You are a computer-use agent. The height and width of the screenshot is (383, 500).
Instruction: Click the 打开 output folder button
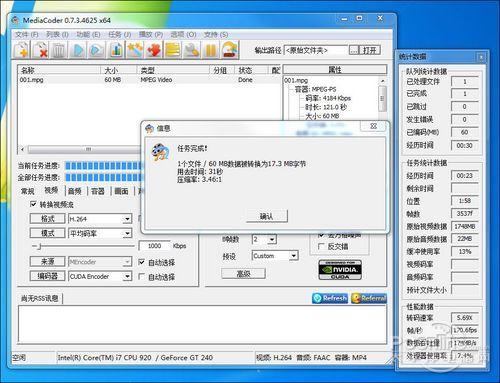coord(370,50)
